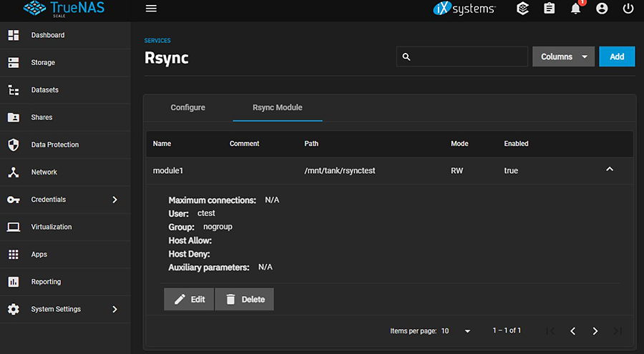Open Reporting from the sidebar

point(66,282)
